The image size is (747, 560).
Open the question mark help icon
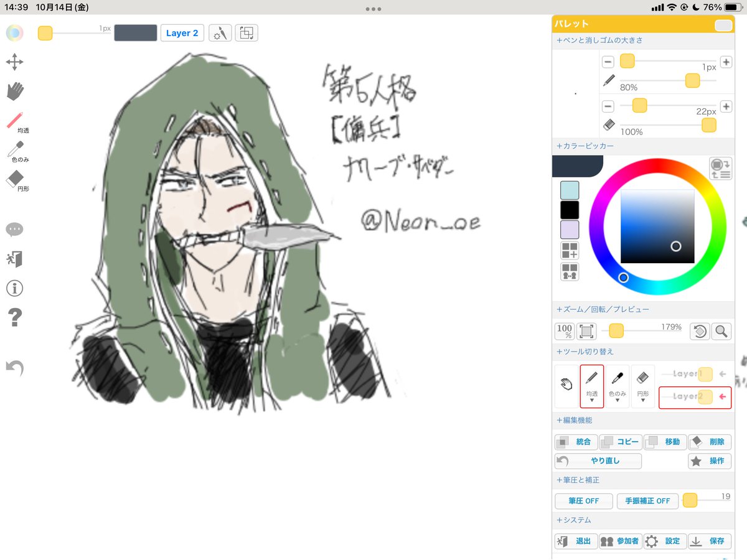pos(14,317)
